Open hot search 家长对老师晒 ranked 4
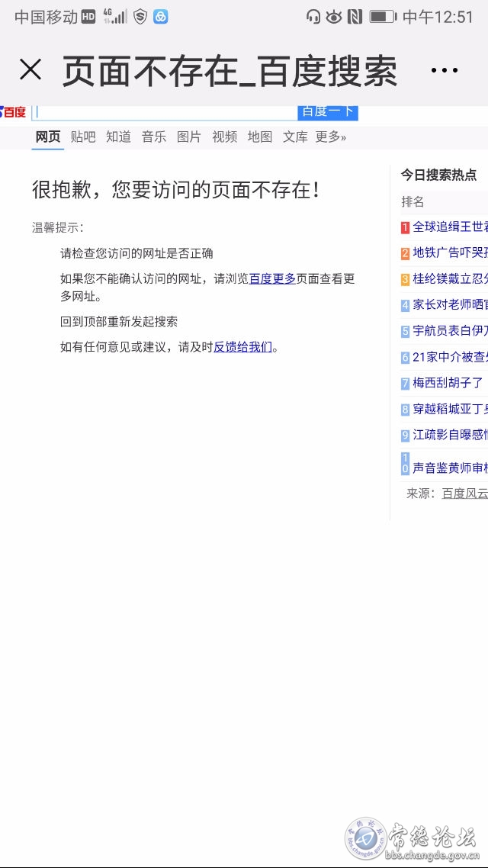The height and width of the screenshot is (868, 488). [451, 304]
